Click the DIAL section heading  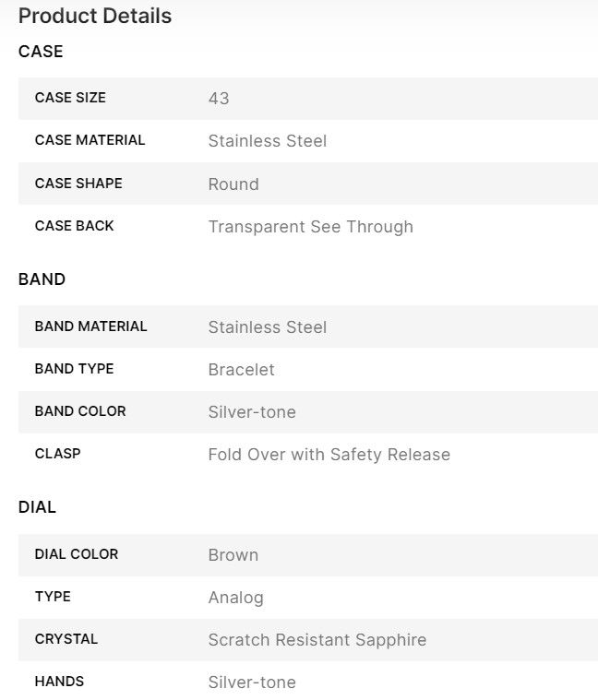click(x=37, y=507)
